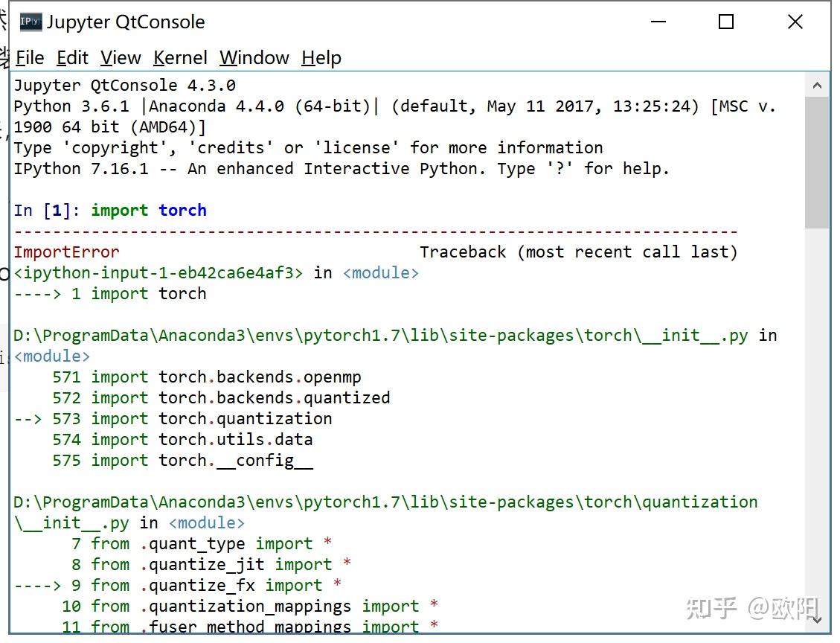The width and height of the screenshot is (840, 643).
Task: Click the torch\quantization file path line
Action: click(x=385, y=502)
